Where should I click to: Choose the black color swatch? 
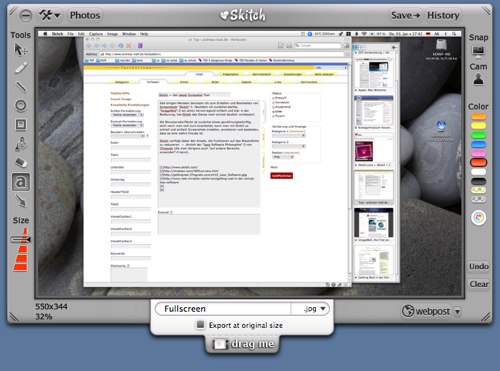click(x=478, y=181)
